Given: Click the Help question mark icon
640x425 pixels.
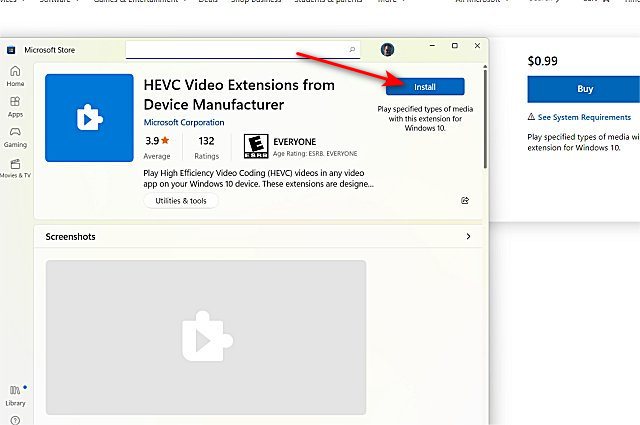Looking at the screenshot, I should [x=15, y=419].
